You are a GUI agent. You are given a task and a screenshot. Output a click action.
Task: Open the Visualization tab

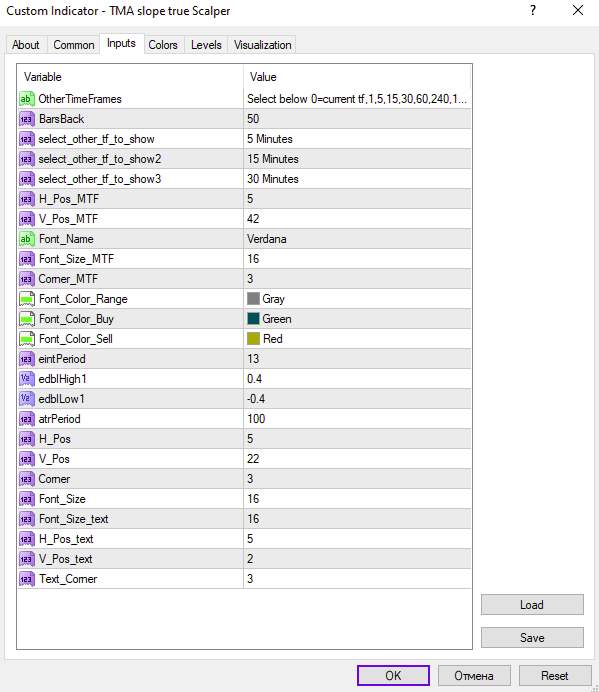point(263,45)
